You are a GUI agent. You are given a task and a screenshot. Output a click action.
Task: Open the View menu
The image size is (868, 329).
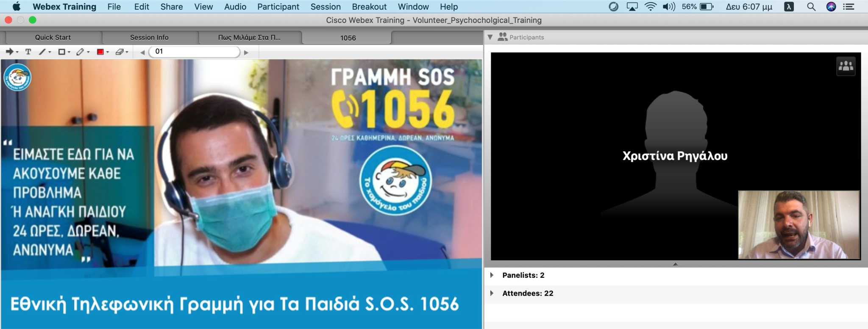203,7
